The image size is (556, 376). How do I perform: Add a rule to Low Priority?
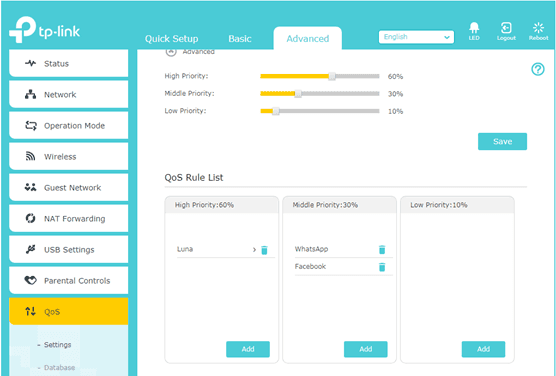[483, 349]
